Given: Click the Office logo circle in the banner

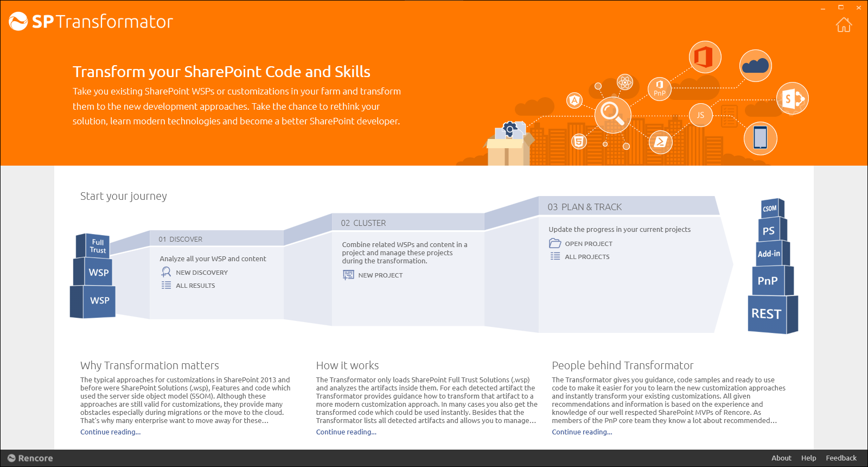Looking at the screenshot, I should point(705,57).
